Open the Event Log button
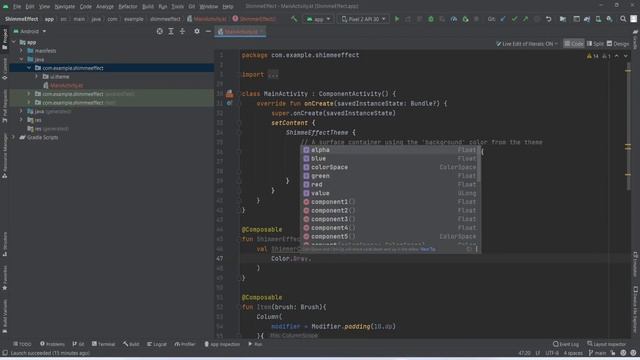 coord(566,344)
